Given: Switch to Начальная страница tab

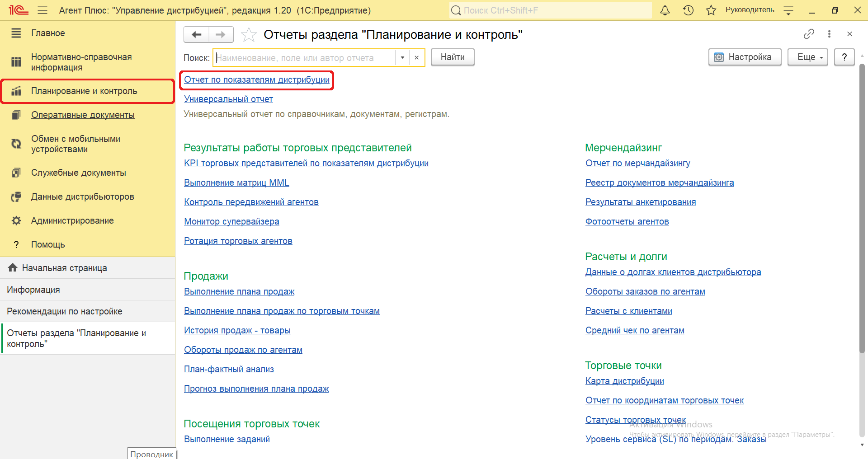Looking at the screenshot, I should (x=88, y=268).
